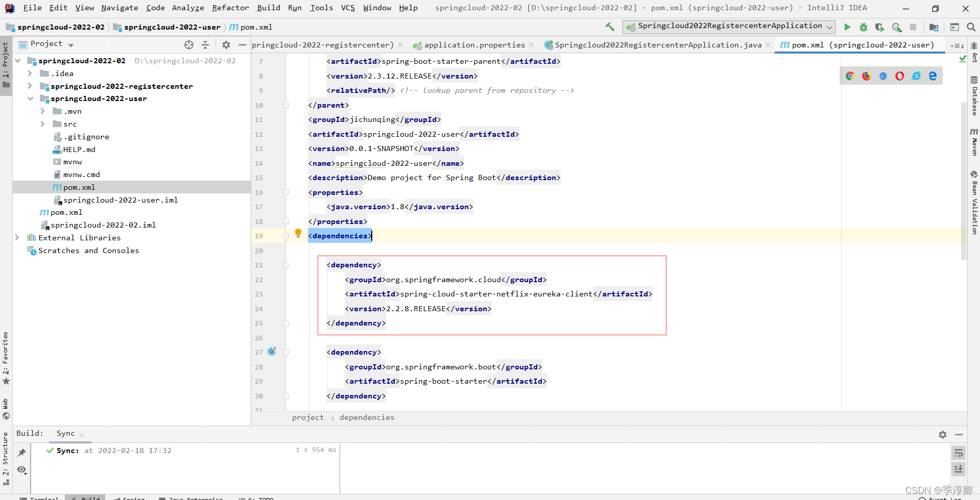This screenshot has width=980, height=500.
Task: Select Scratches and Consoles node
Action: (88, 251)
